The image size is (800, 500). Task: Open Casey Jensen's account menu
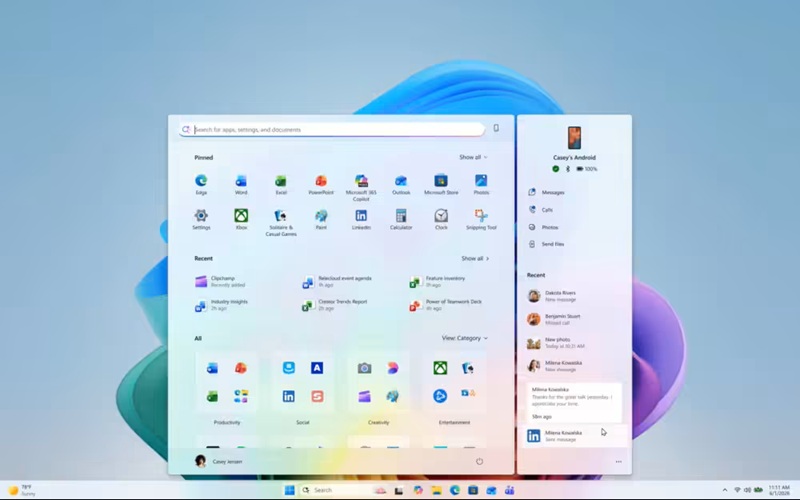click(x=219, y=461)
